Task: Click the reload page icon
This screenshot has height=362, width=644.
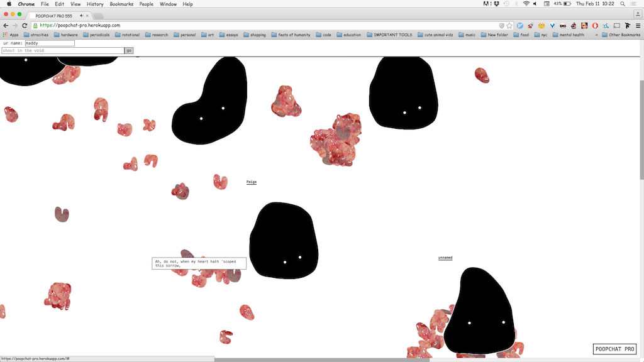Action: [x=25, y=25]
